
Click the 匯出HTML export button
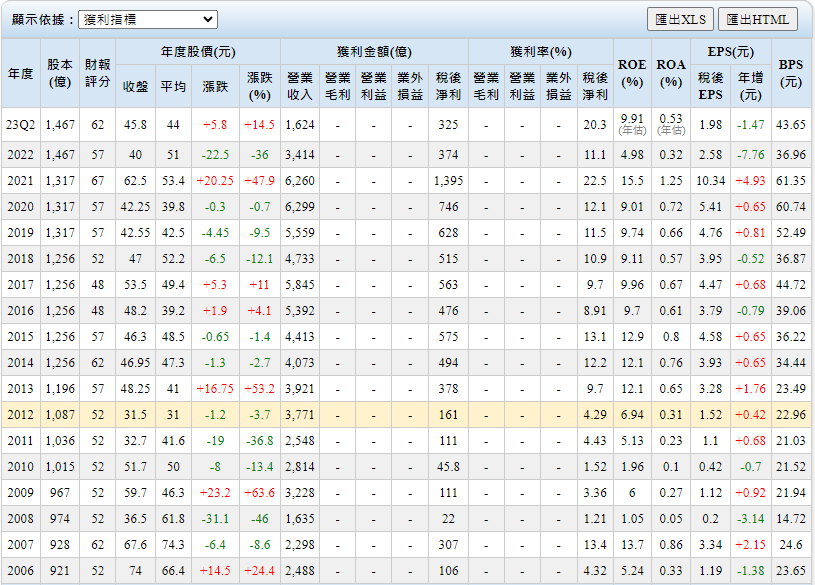tap(757, 19)
